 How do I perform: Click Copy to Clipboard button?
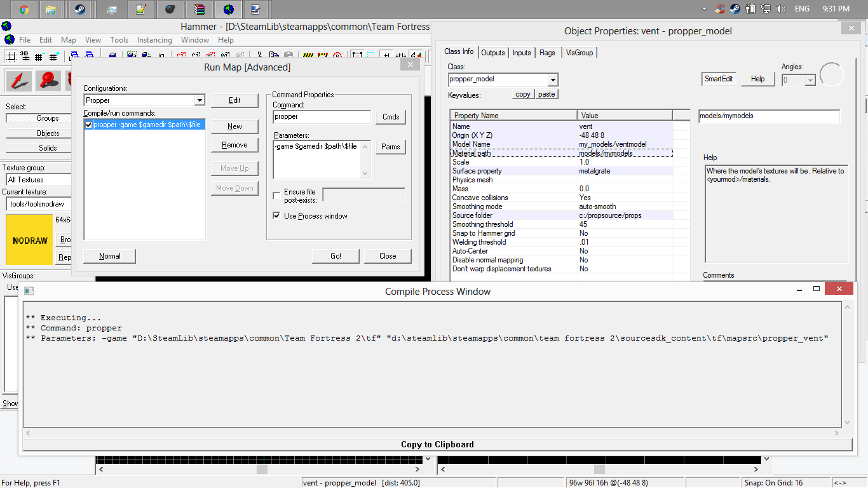(437, 444)
